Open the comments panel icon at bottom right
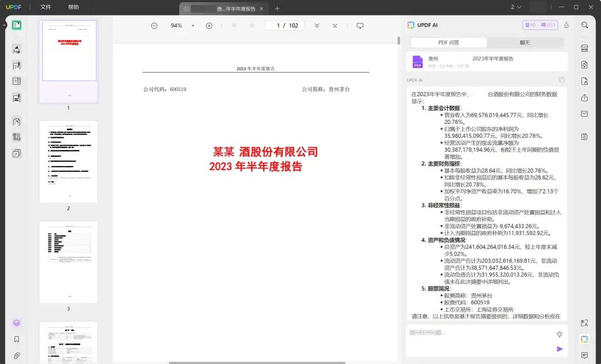The width and height of the screenshot is (601, 364). [x=584, y=356]
